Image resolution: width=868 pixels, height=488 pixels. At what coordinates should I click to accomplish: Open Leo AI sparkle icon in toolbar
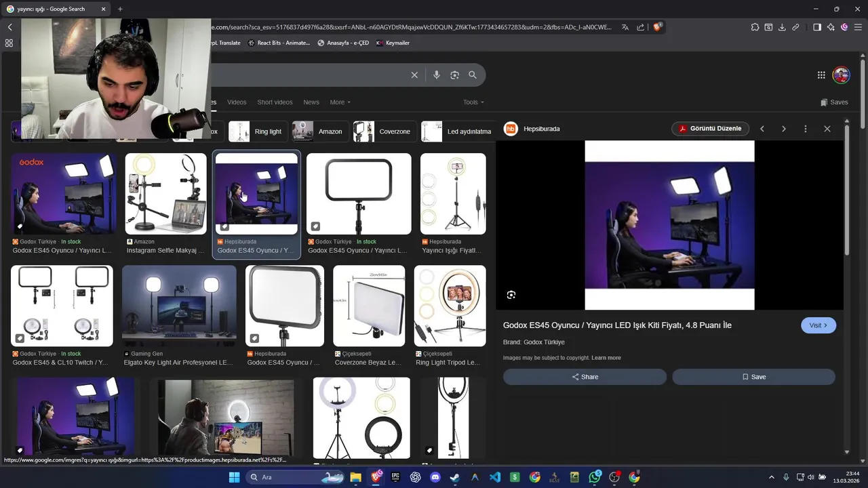(831, 27)
